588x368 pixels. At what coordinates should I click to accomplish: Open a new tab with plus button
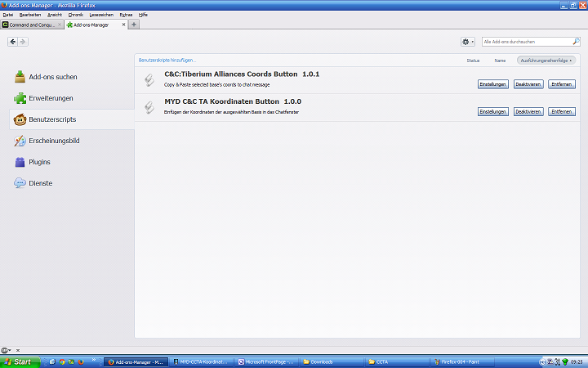tap(134, 25)
